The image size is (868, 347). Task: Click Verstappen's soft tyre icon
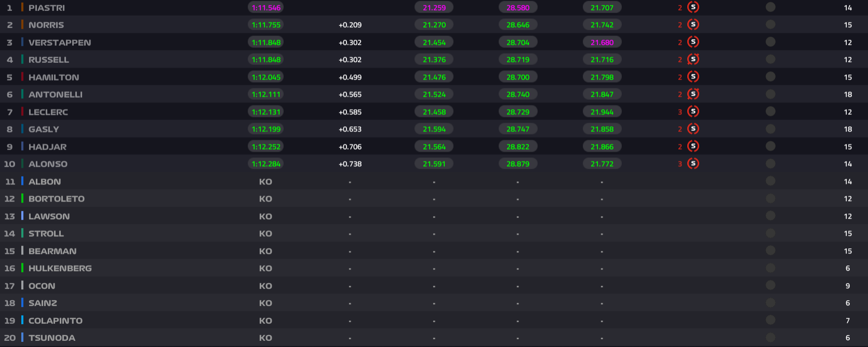click(693, 42)
